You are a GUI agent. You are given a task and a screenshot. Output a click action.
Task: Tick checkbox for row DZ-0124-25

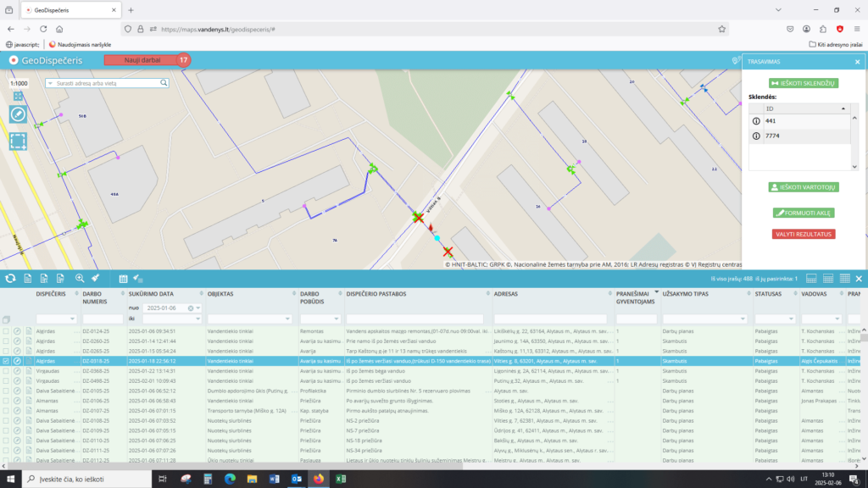click(6, 330)
